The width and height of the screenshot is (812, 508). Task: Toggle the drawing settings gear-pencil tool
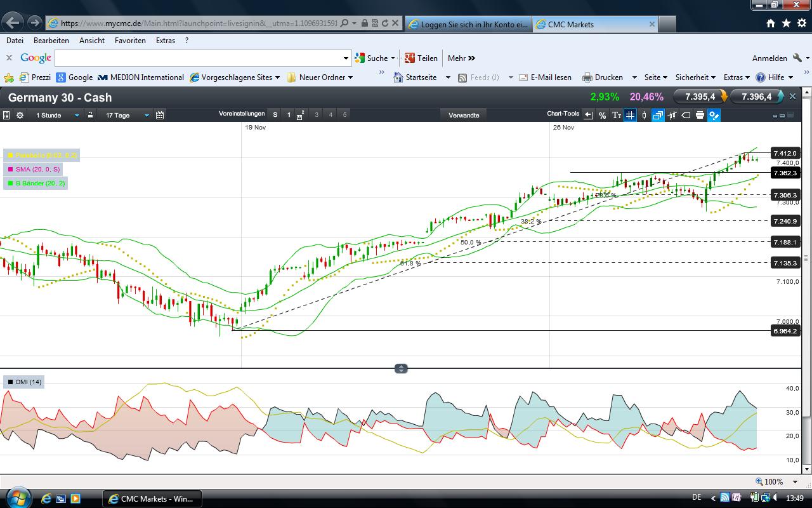point(714,115)
